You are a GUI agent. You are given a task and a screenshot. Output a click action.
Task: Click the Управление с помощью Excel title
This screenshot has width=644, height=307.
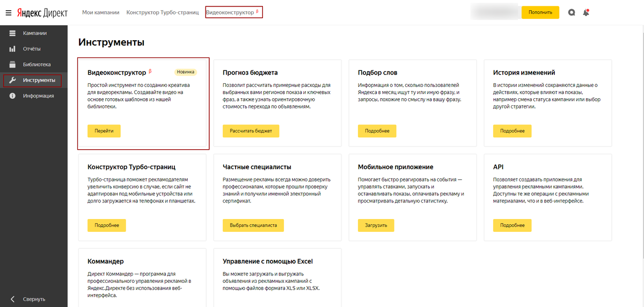(268, 261)
